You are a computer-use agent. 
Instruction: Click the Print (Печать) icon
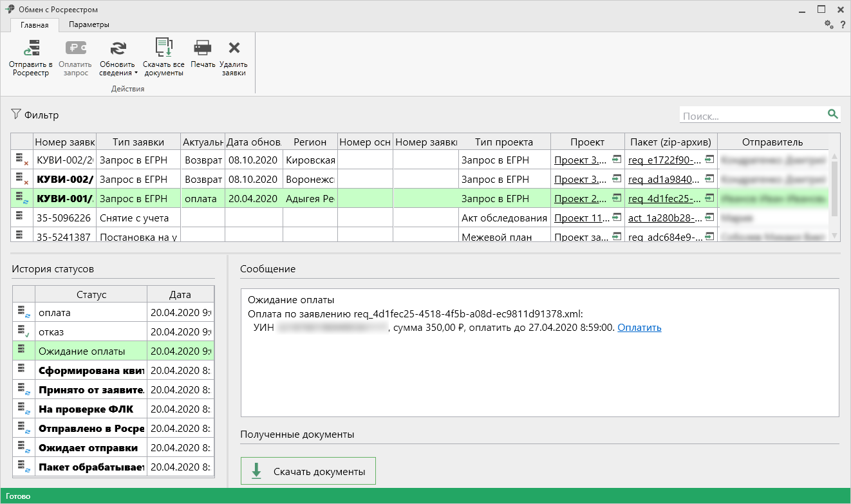tap(203, 49)
